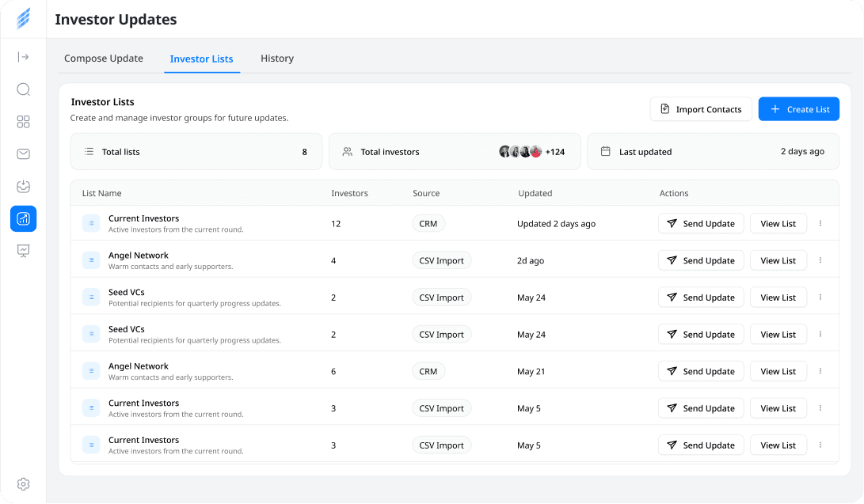Screen dimensions: 864x504
Task: View List for Current Investors CRM row
Action: click(x=778, y=223)
